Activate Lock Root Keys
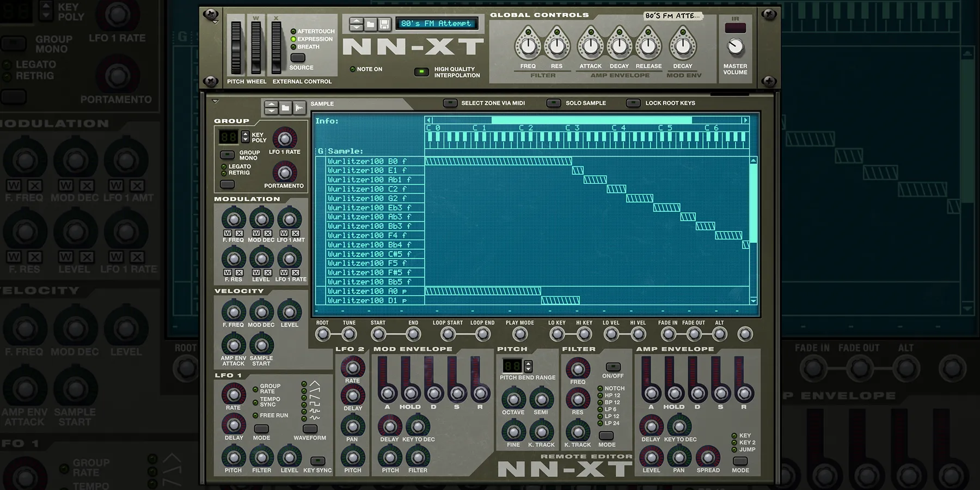The height and width of the screenshot is (490, 980). 633,103
